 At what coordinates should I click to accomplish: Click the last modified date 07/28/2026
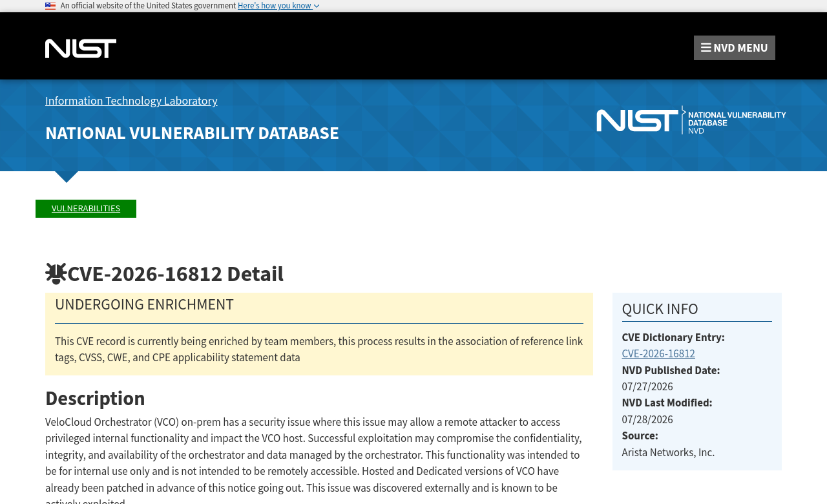647,420
